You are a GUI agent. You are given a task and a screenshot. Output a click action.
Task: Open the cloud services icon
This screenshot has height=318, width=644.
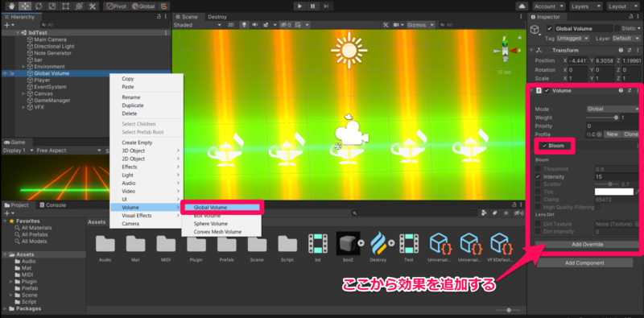pyautogui.click(x=522, y=6)
